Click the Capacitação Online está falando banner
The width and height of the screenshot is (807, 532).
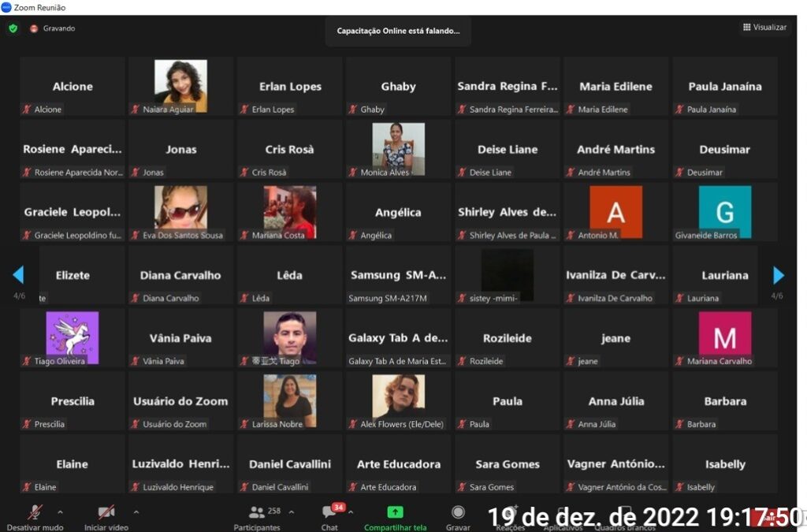pyautogui.click(x=398, y=31)
